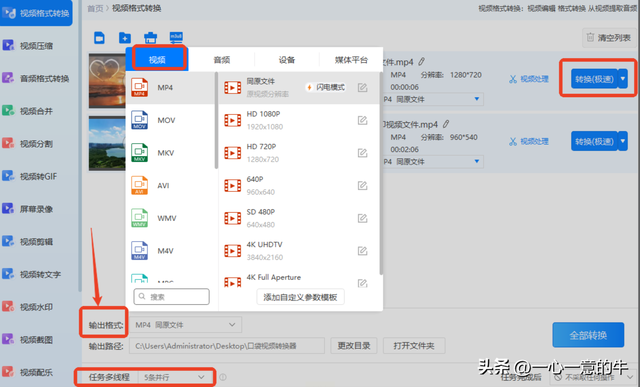
Task: Click rename pencil beside 视频文件.mp4 name
Action: click(x=446, y=124)
